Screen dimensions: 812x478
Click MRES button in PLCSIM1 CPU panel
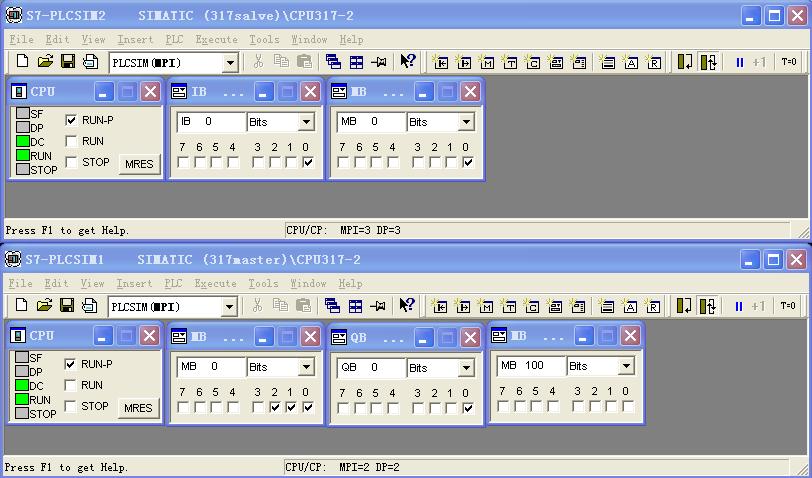tap(138, 408)
